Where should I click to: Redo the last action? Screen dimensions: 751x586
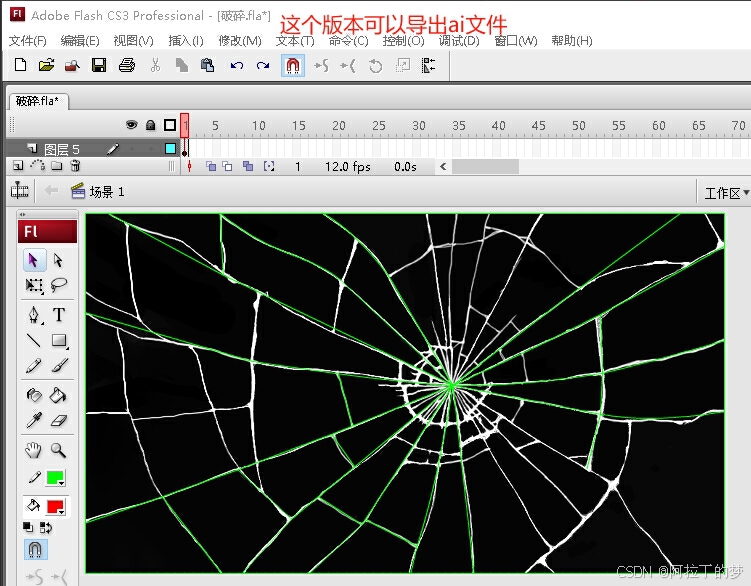coord(262,65)
